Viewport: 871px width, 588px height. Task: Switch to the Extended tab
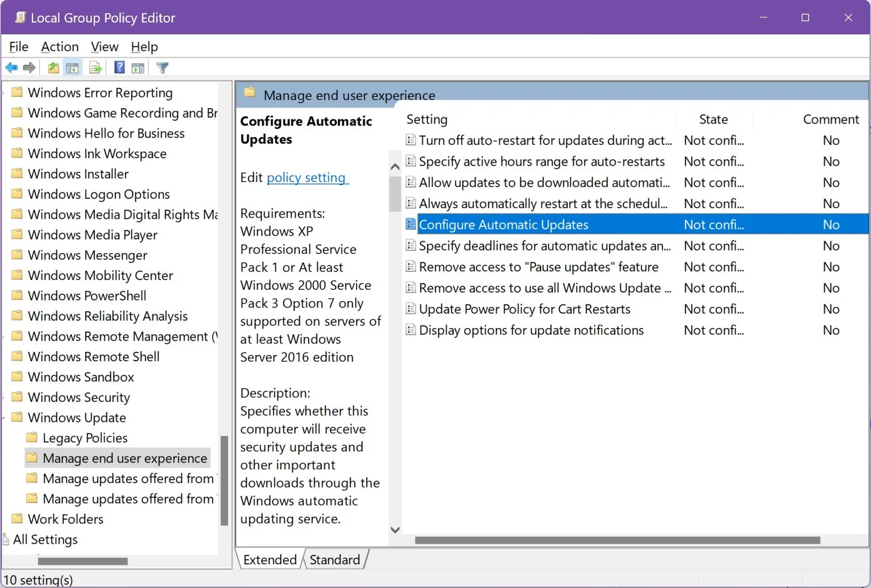tap(270, 559)
